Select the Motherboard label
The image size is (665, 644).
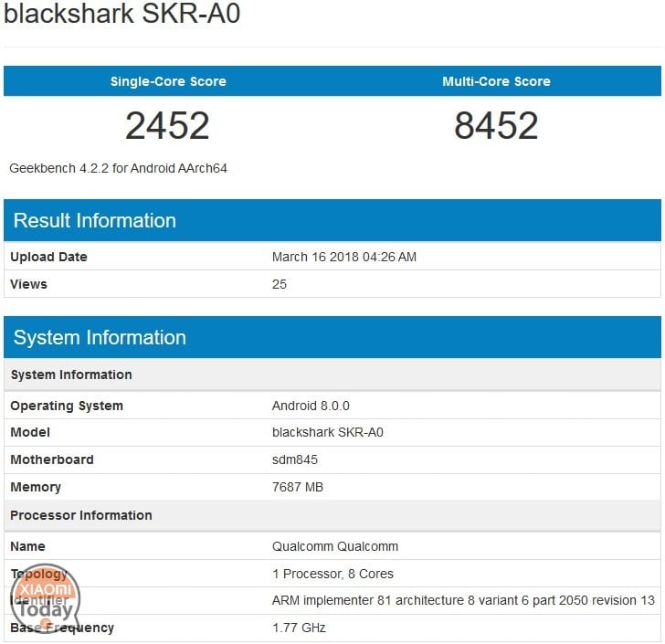52,459
